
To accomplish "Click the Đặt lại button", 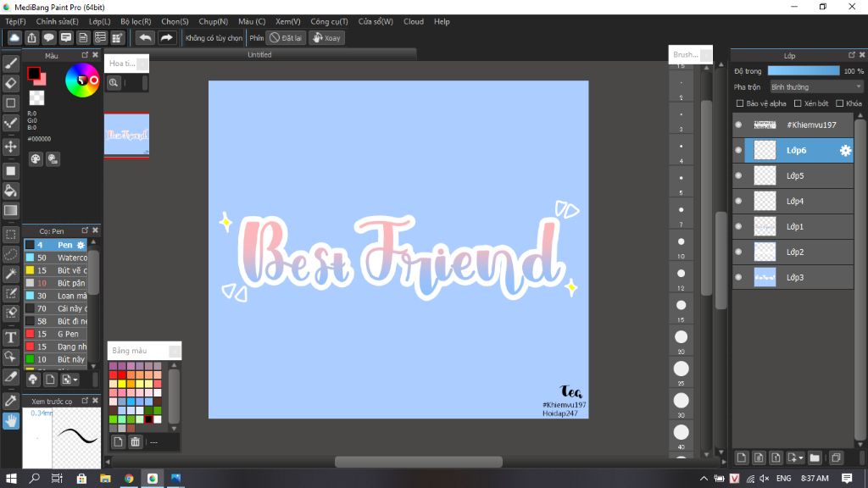I will 286,37.
